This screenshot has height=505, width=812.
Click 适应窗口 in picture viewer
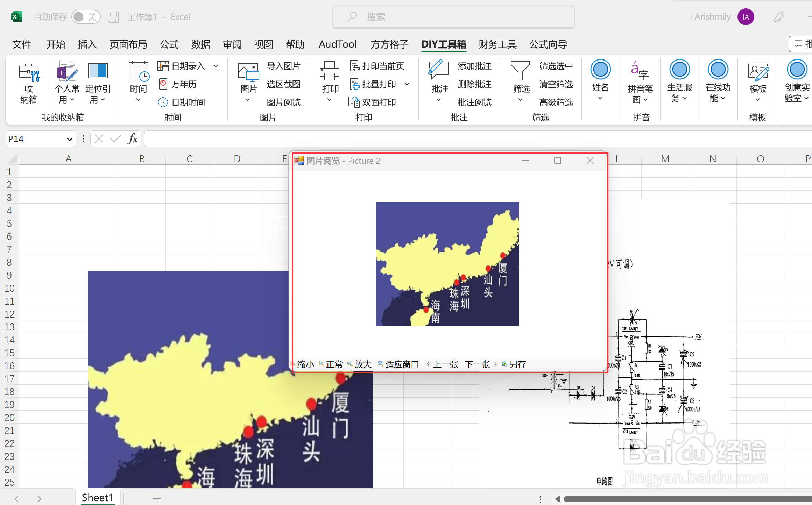398,364
